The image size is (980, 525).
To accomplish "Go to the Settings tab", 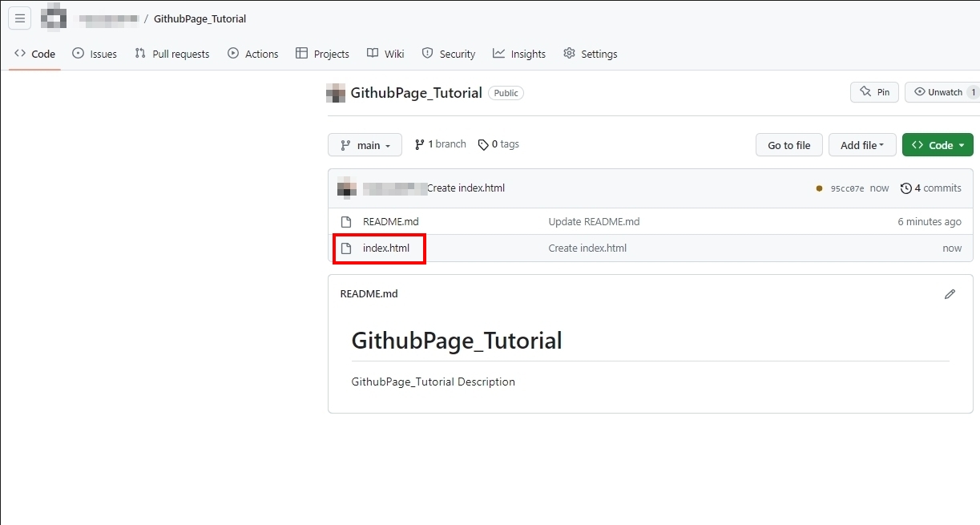I will (591, 54).
